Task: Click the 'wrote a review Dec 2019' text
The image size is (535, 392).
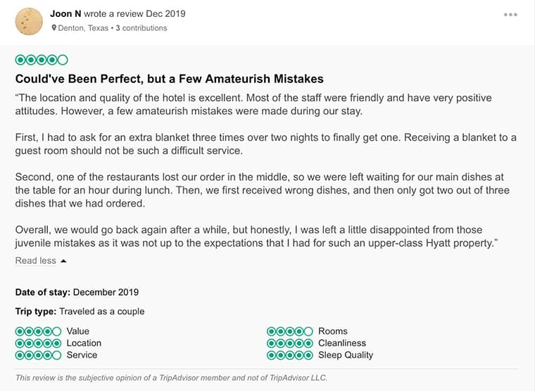Action: click(x=134, y=14)
